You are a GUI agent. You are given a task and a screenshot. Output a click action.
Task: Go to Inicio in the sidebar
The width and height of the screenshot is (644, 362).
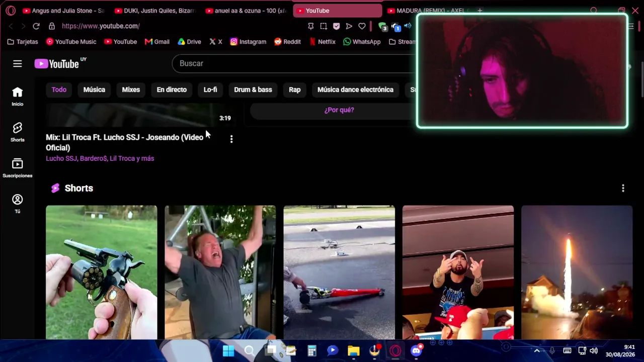pos(18,97)
